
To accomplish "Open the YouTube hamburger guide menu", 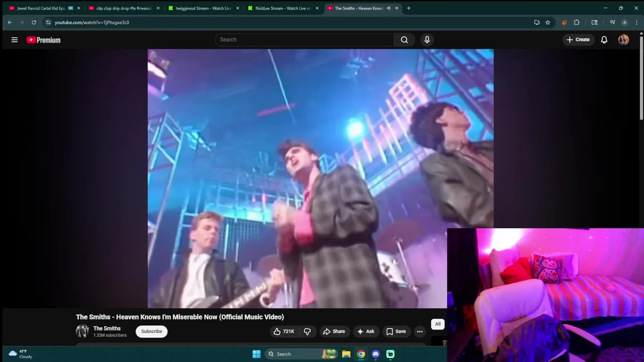I will click(15, 40).
